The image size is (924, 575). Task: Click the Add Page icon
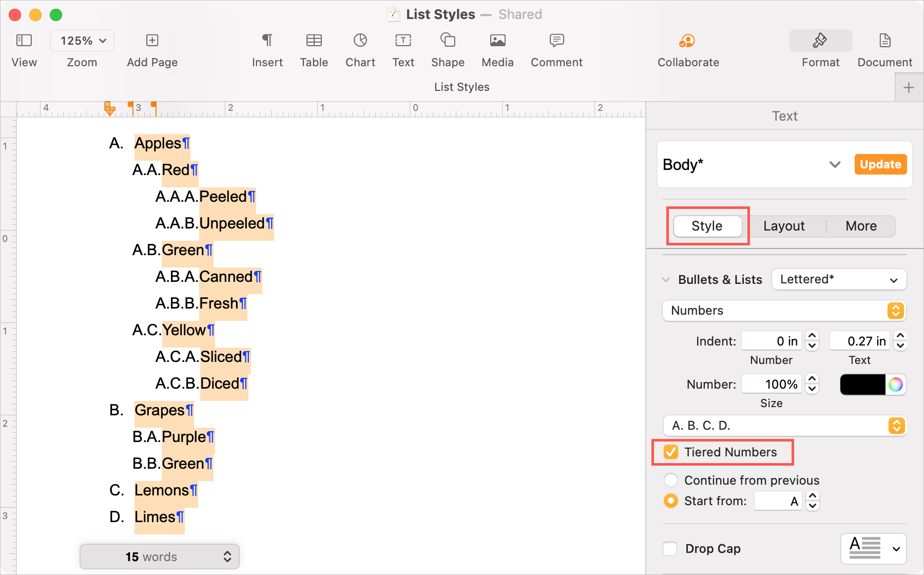pyautogui.click(x=152, y=40)
